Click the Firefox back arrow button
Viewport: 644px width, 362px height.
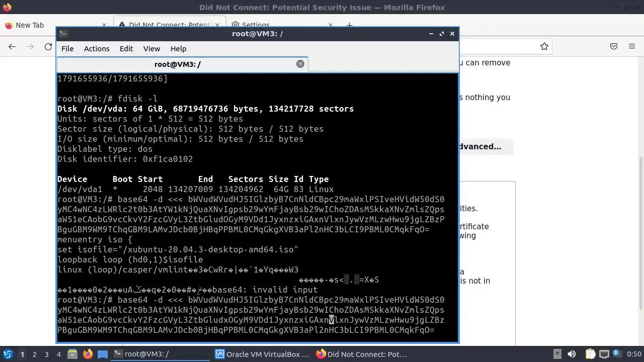pyautogui.click(x=12, y=46)
